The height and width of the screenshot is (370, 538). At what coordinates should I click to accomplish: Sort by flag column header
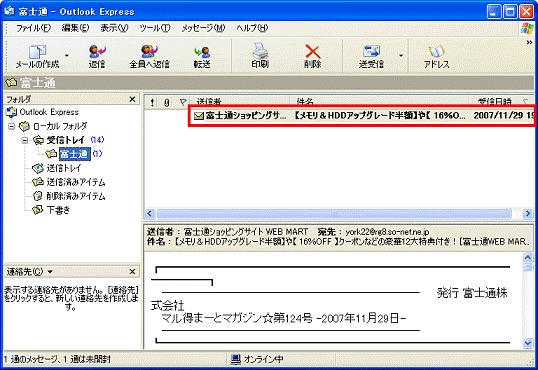tap(183, 102)
